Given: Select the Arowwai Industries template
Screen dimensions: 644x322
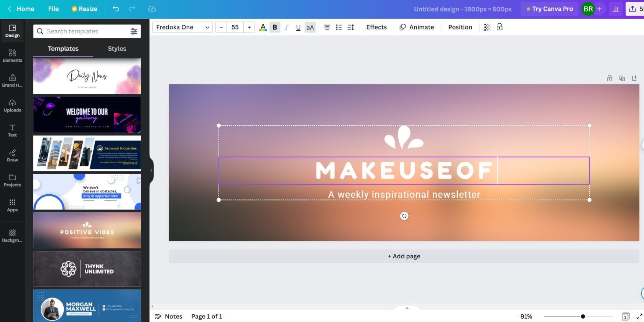Looking at the screenshot, I should [x=87, y=153].
